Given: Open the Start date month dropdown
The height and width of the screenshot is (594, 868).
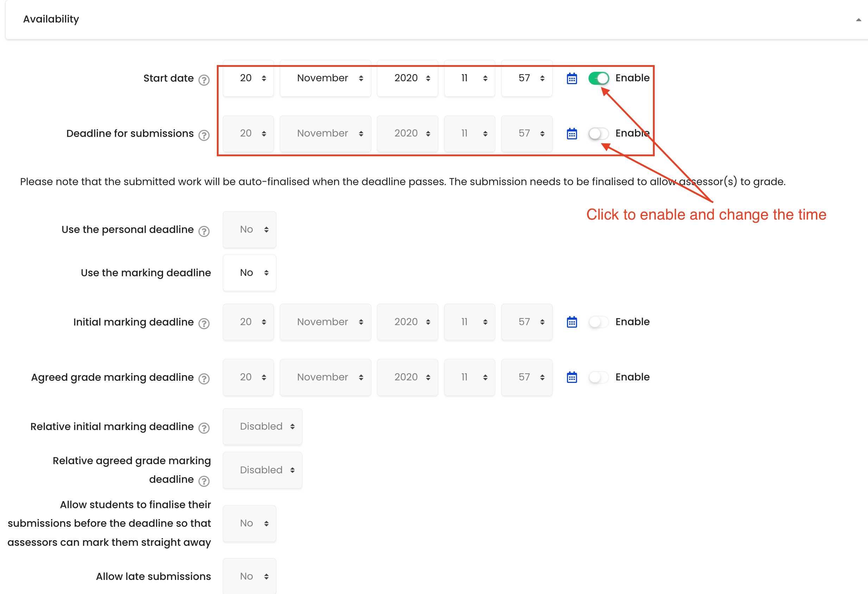Looking at the screenshot, I should click(x=325, y=78).
